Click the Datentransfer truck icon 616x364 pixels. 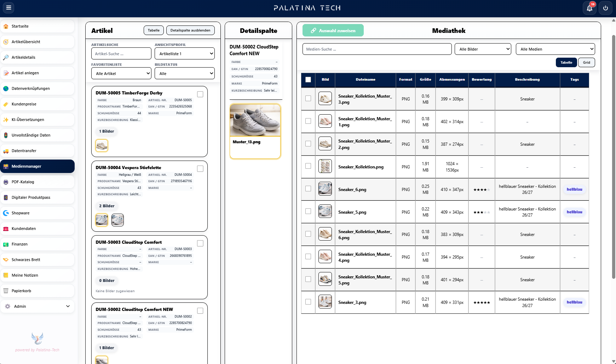pos(6,151)
